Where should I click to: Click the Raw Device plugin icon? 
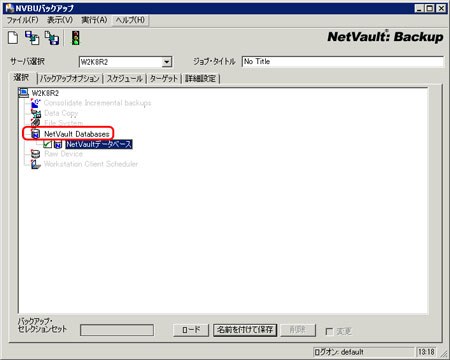35,154
